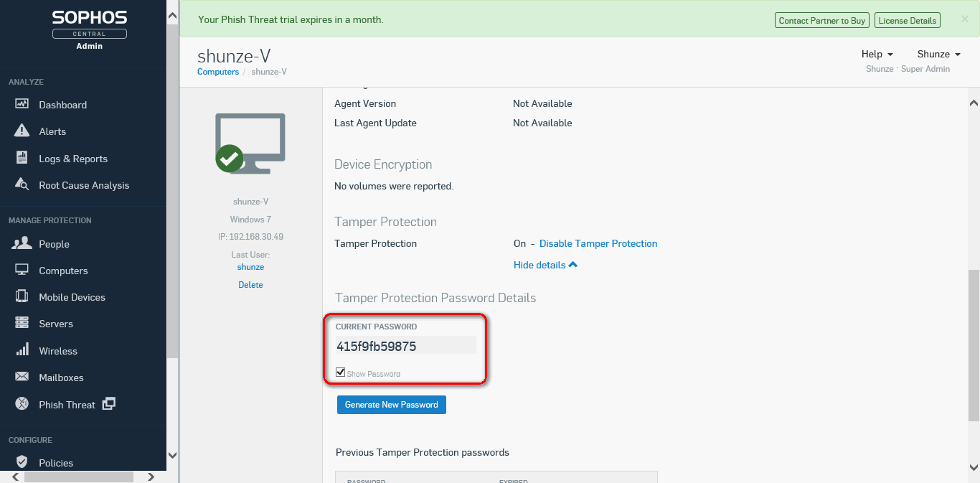
Task: Click the Computers breadcrumb link
Action: [x=218, y=72]
